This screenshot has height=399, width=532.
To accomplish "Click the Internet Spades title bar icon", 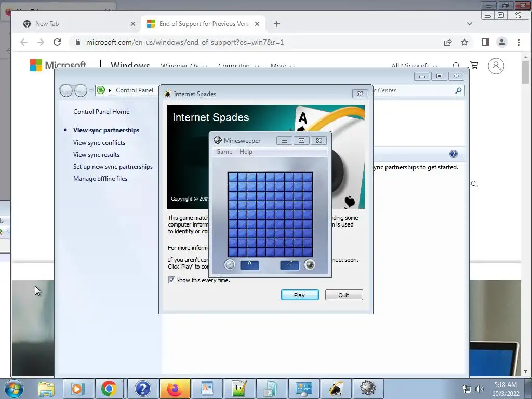I will tap(168, 94).
